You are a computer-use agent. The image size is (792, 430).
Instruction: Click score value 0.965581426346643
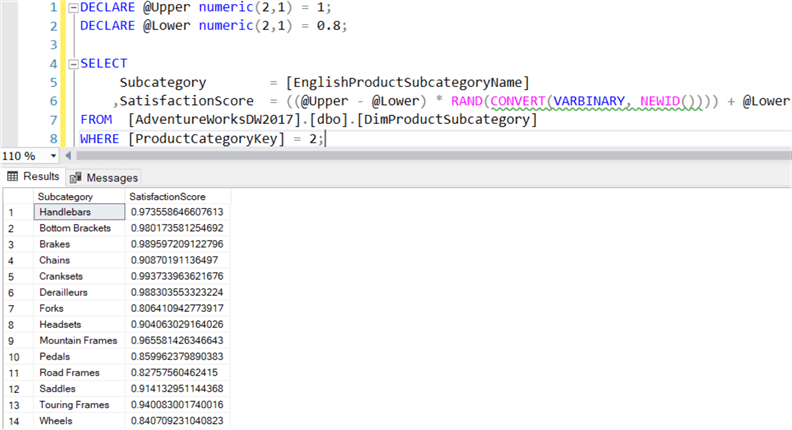[177, 341]
